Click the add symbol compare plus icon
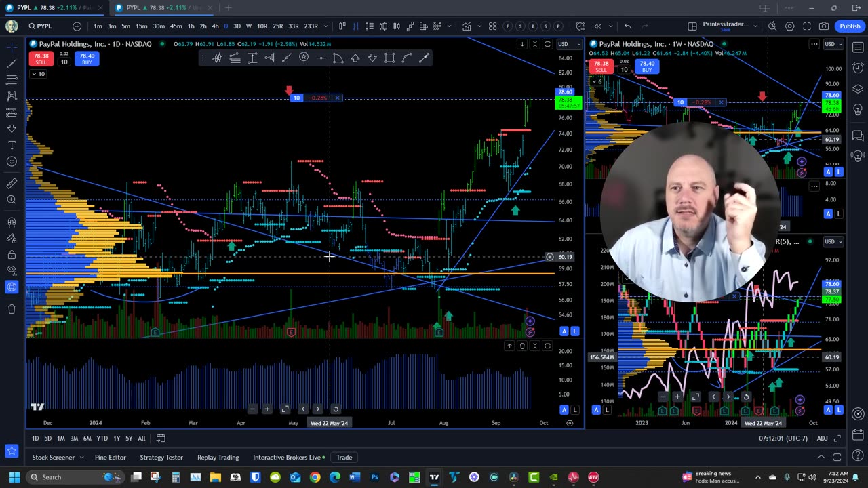 77,26
